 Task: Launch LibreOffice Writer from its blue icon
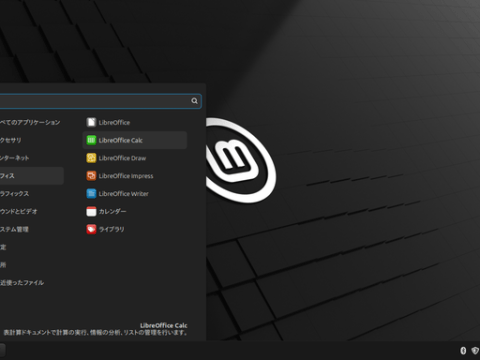tap(91, 194)
